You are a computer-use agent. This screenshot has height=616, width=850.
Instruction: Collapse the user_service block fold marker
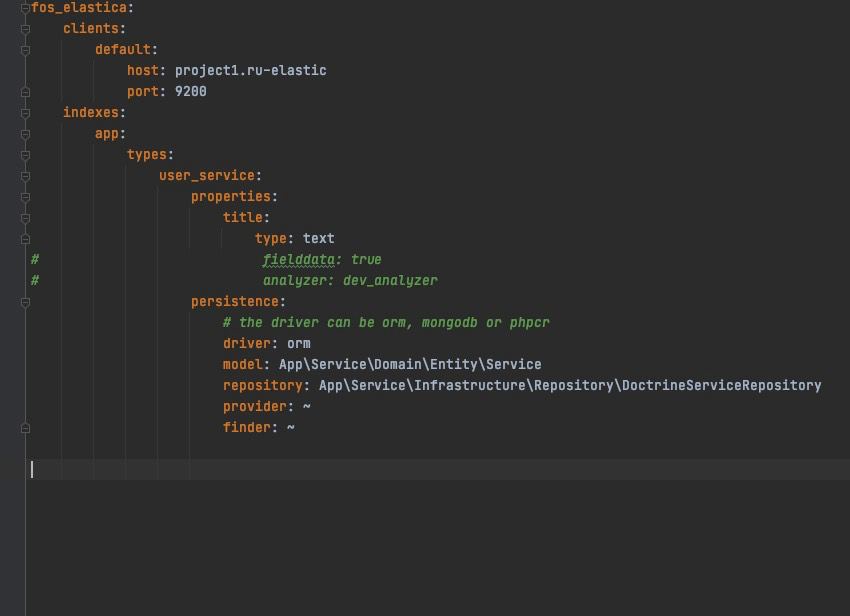point(25,176)
